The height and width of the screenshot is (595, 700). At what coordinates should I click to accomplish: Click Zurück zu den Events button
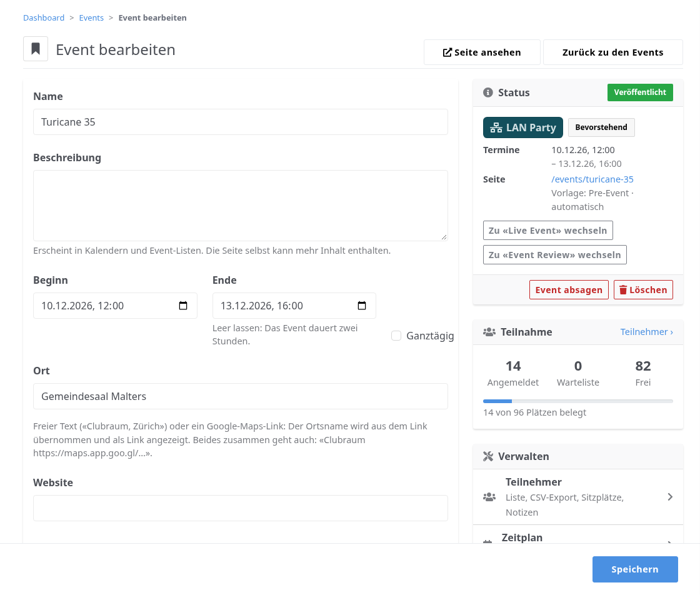(612, 52)
